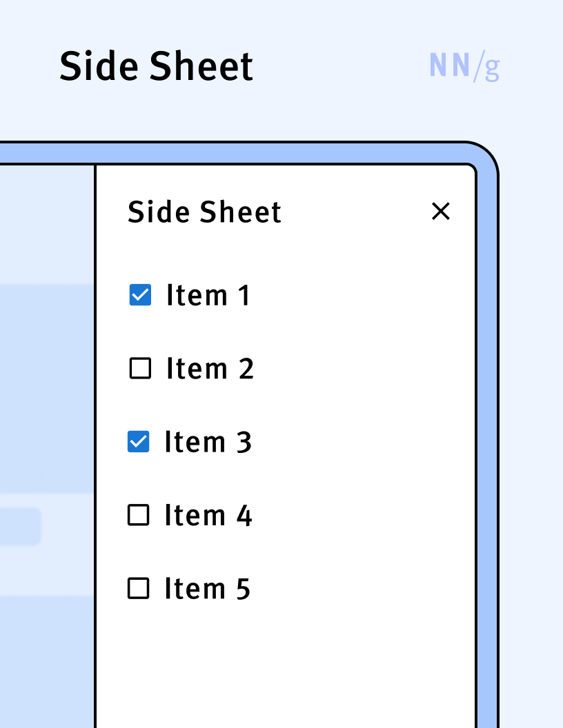Check the Item 2 checkbox
Image resolution: width=563 pixels, height=728 pixels.
[x=140, y=369]
